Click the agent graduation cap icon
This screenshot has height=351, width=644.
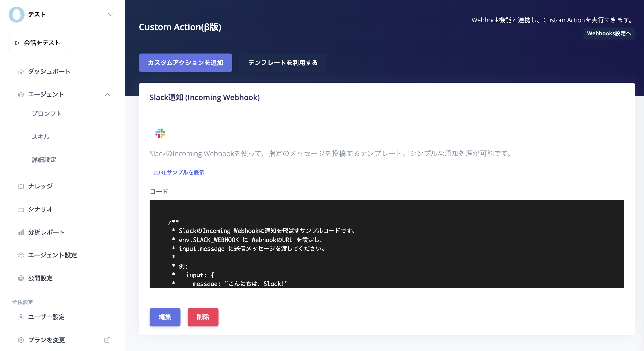[x=21, y=94]
